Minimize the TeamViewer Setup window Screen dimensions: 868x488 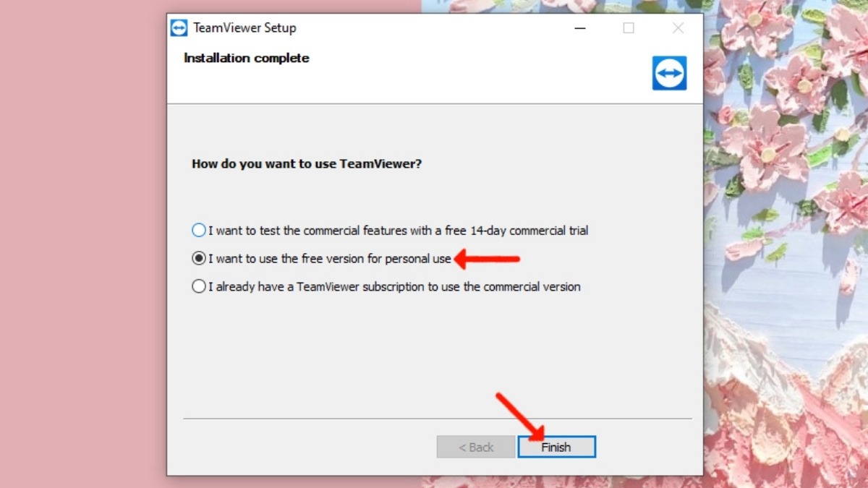point(580,28)
